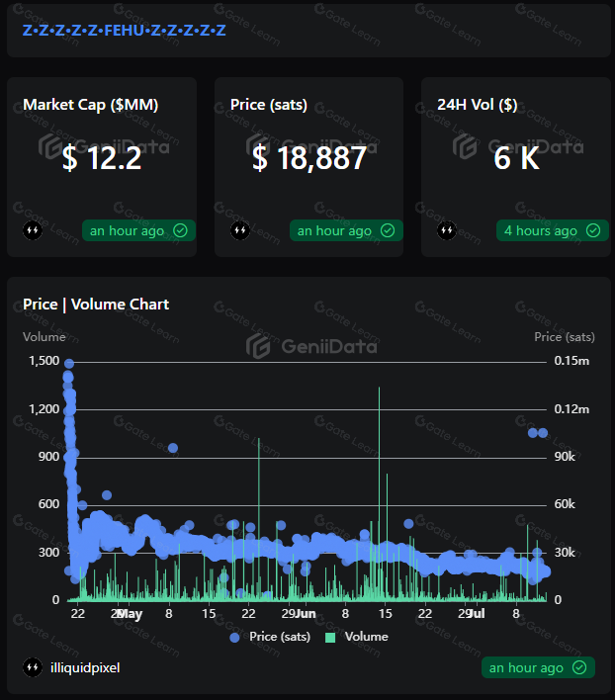615x700 pixels.
Task: Toggle the Volume legend series
Action: [357, 637]
